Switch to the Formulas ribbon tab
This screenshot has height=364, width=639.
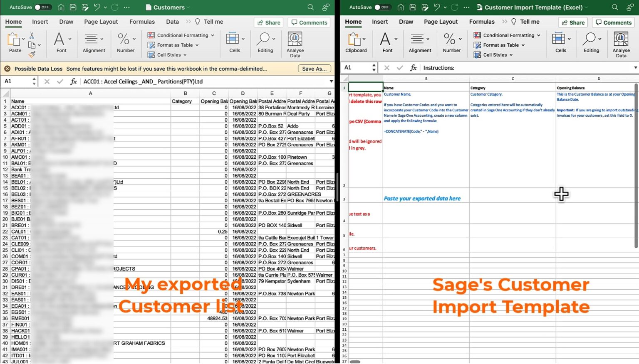142,22
